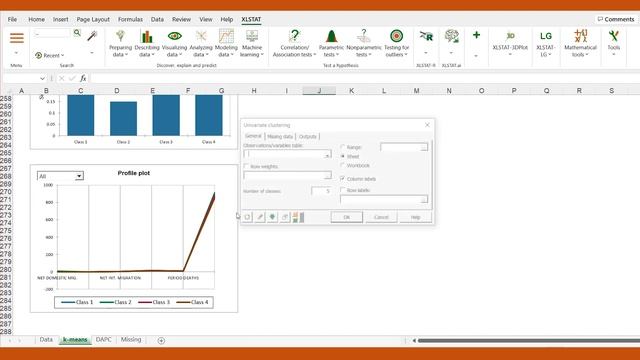Close the Univariate clustering dialog
Image resolution: width=640 pixels, height=360 pixels.
tap(427, 125)
